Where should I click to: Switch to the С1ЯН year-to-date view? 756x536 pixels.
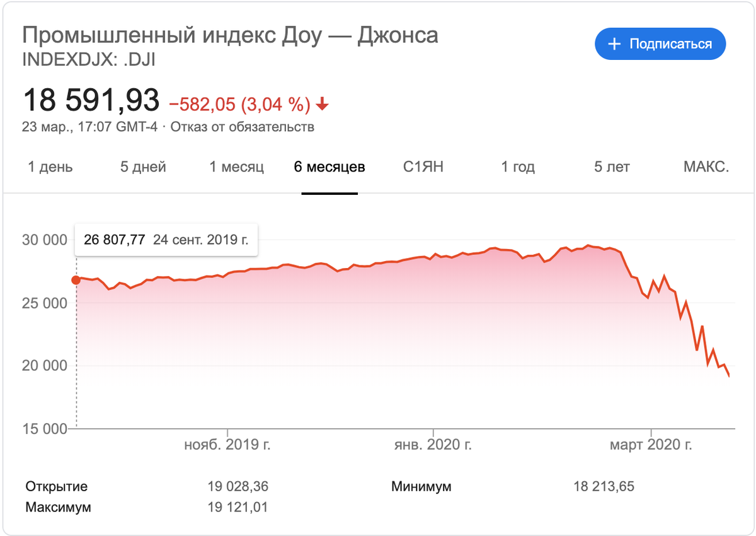click(x=423, y=166)
